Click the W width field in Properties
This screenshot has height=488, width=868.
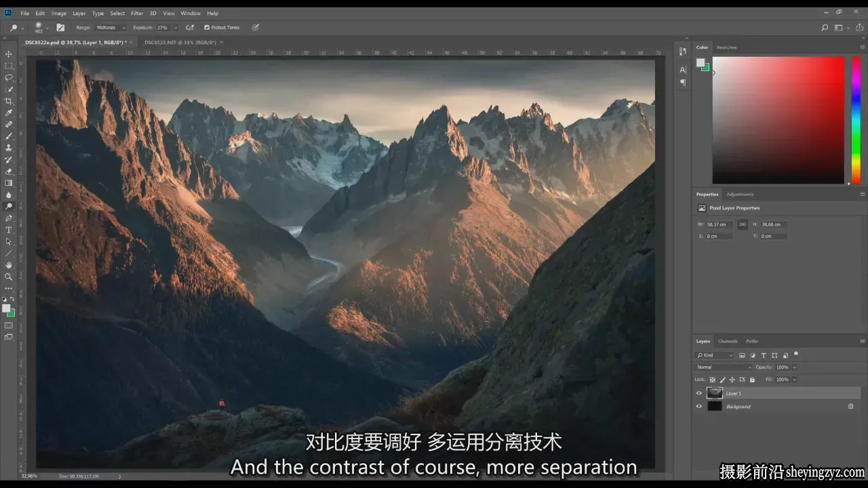pos(719,224)
